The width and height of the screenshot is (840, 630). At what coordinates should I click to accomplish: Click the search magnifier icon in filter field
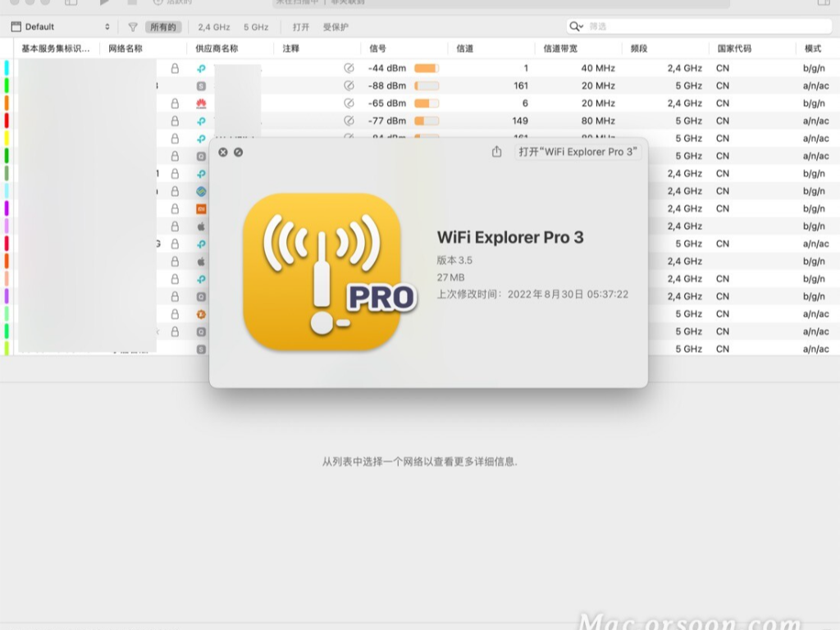click(x=576, y=26)
